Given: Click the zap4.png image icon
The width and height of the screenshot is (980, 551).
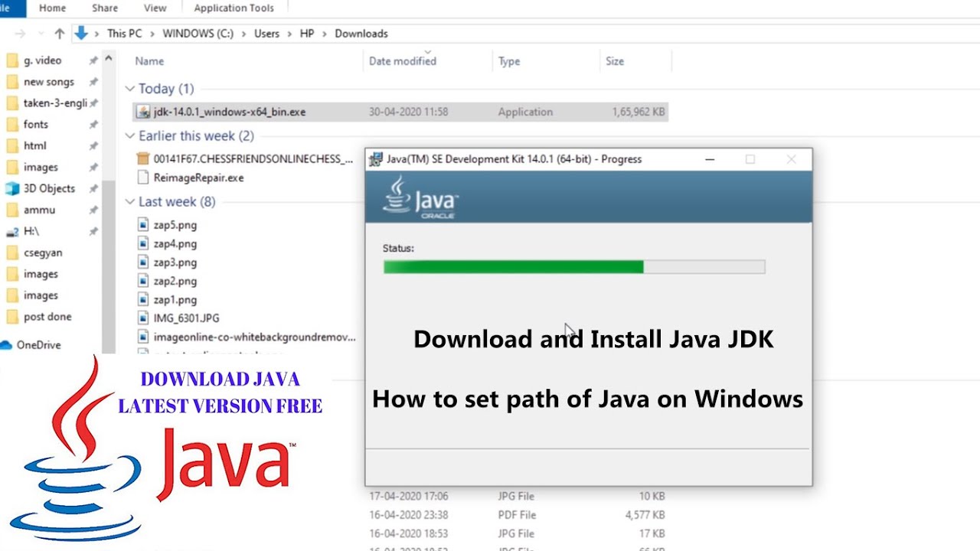Looking at the screenshot, I should pyautogui.click(x=142, y=243).
